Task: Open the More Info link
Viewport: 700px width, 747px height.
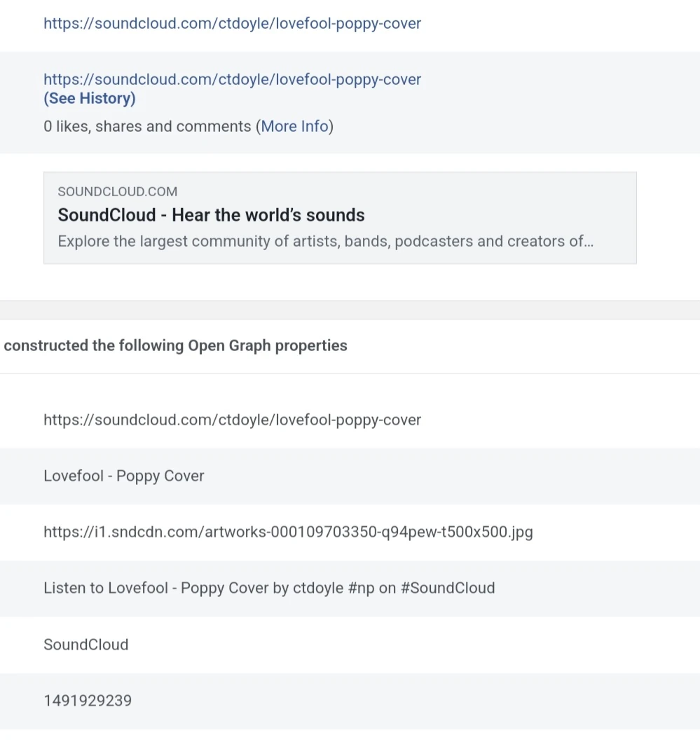Action: (x=294, y=127)
